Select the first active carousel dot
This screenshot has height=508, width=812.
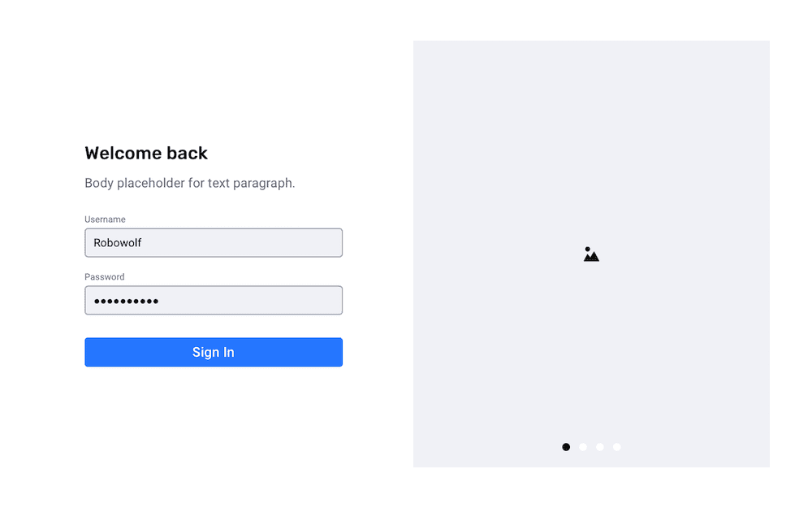click(x=566, y=447)
